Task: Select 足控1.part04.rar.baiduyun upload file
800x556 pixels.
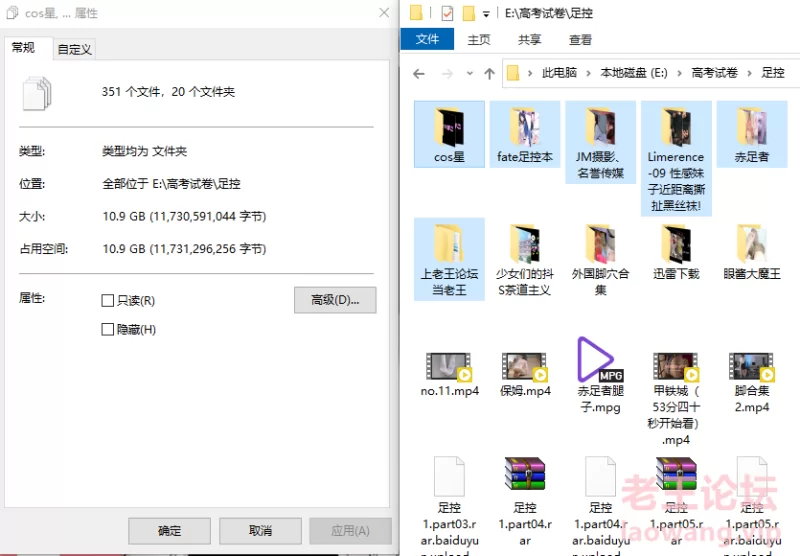Action: click(x=601, y=505)
